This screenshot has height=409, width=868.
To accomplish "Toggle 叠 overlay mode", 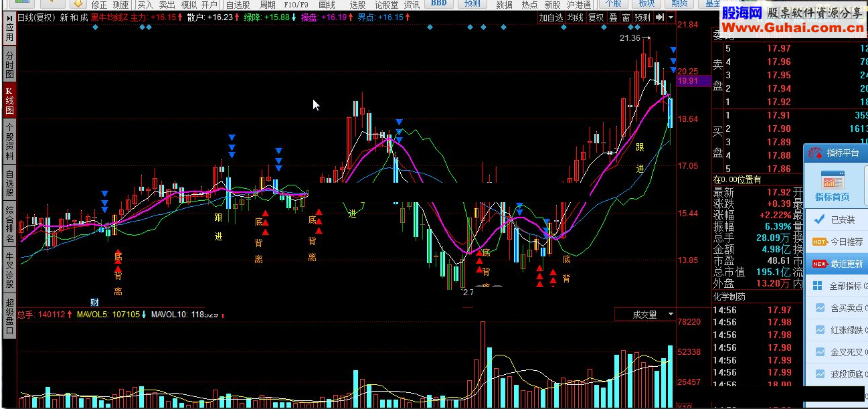I will point(613,17).
